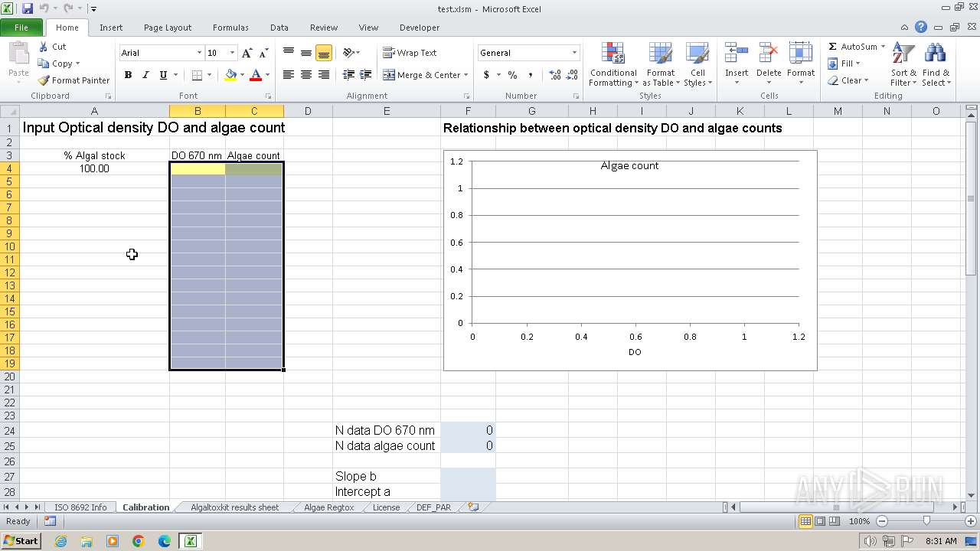Image resolution: width=980 pixels, height=551 pixels.
Task: Open Conditional Formatting menu
Action: point(613,64)
